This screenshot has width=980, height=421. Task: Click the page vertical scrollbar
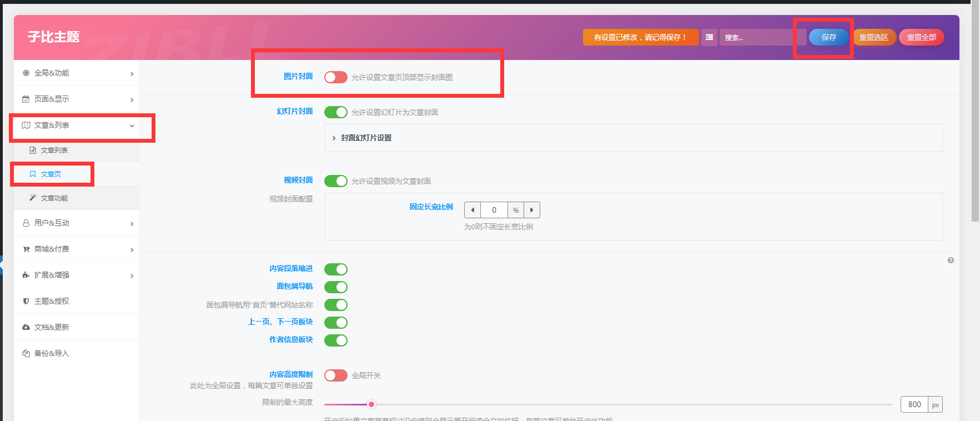coord(975,111)
